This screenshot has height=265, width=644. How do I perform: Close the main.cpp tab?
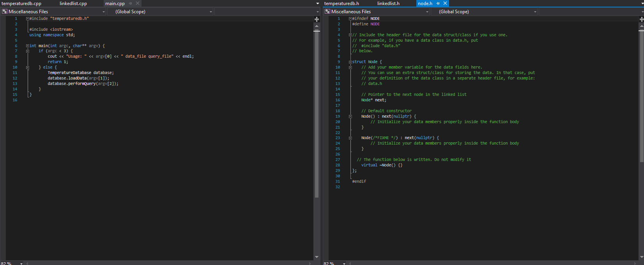click(x=138, y=4)
